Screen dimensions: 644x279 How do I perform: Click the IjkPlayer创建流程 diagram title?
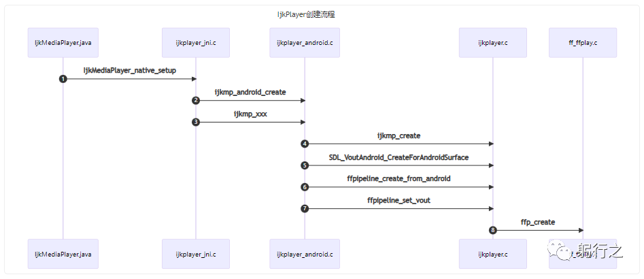click(322, 14)
